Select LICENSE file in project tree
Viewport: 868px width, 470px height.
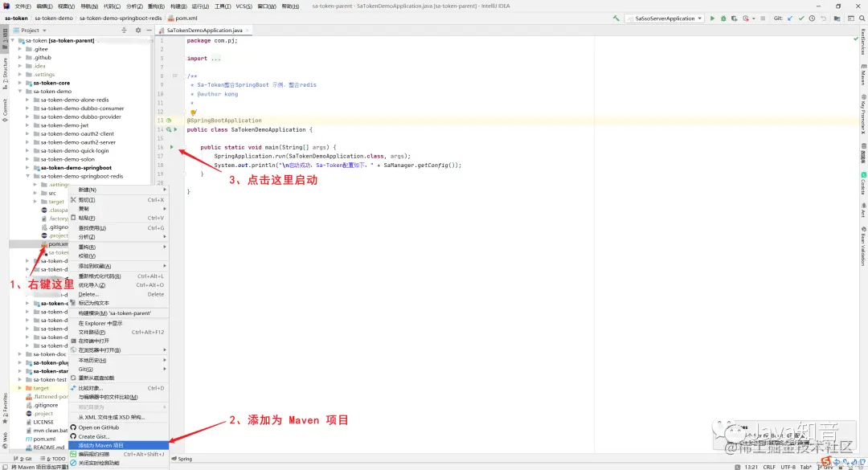coord(43,422)
